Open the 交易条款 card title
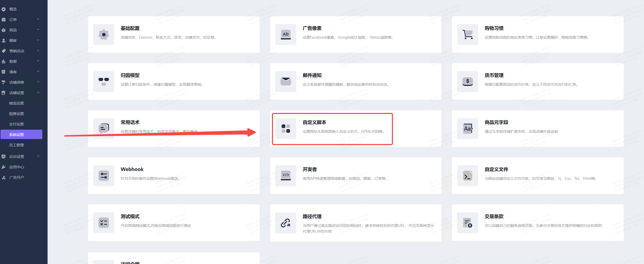The width and height of the screenshot is (644, 264). click(494, 216)
